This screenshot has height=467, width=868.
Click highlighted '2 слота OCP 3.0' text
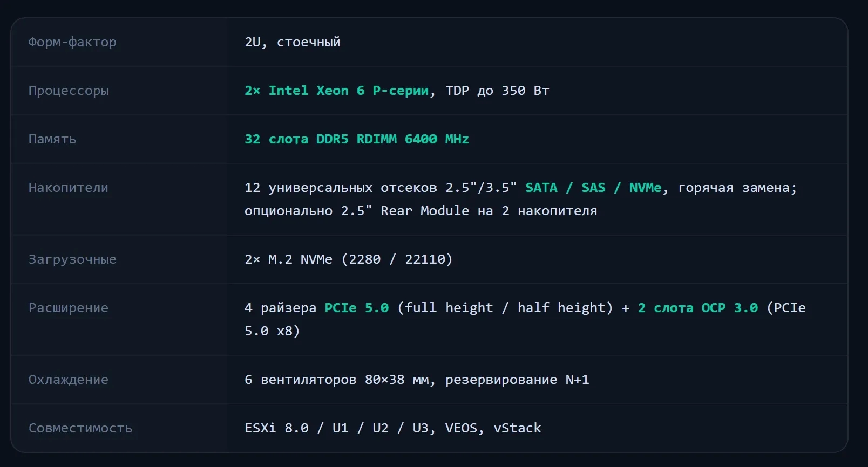[698, 308]
